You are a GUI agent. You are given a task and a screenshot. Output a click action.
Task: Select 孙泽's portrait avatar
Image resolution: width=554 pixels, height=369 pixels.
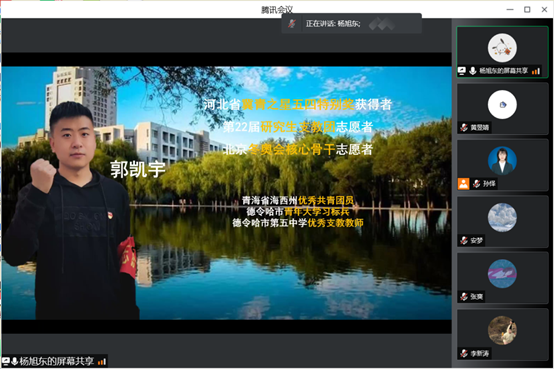coord(502,161)
